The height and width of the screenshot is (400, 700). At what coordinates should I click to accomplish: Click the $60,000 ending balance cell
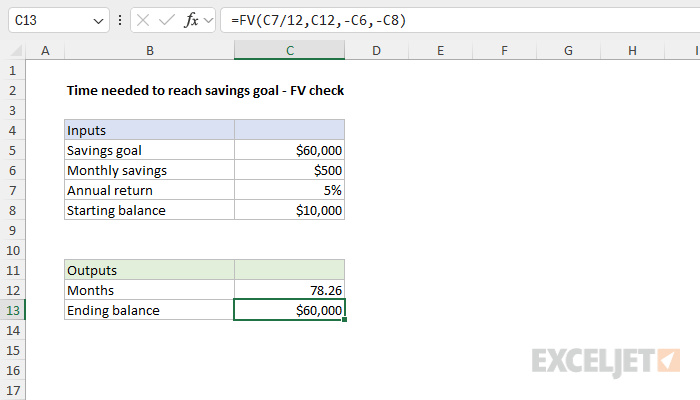[x=289, y=310]
